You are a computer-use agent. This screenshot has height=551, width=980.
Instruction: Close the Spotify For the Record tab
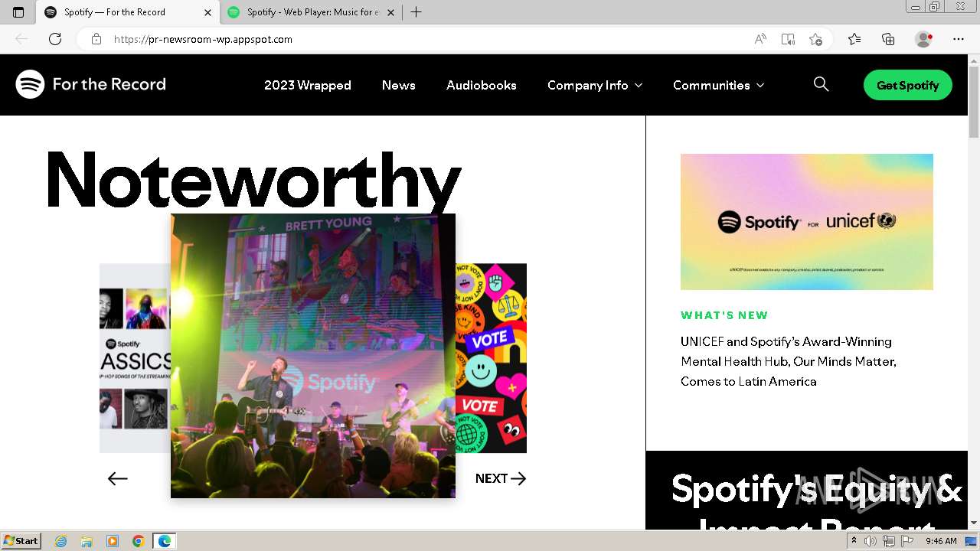pos(207,12)
